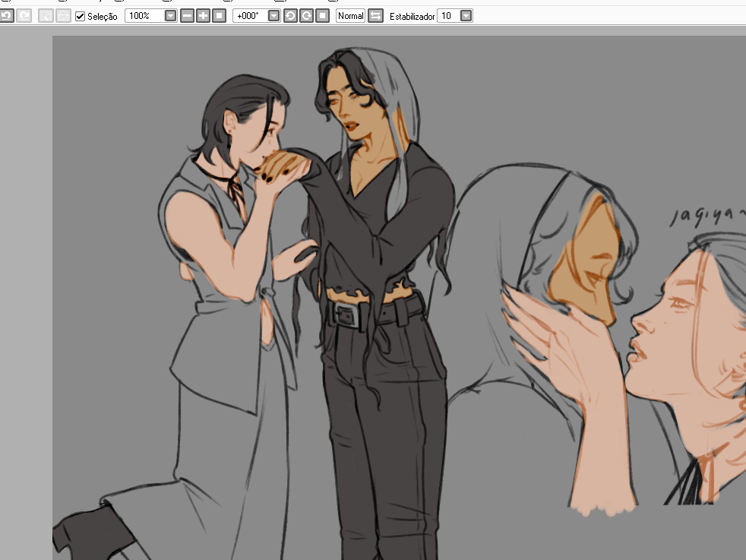Reset canvas rotation with square button
This screenshot has width=746, height=560.
tap(322, 16)
